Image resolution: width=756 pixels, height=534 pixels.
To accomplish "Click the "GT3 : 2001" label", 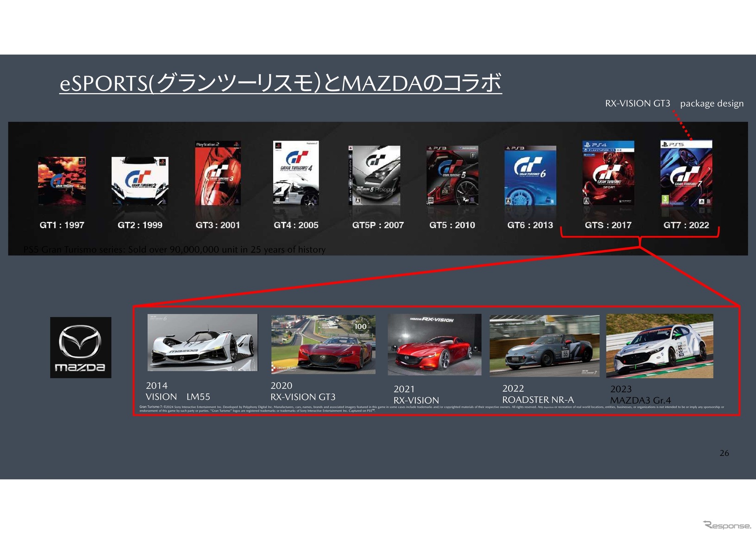I will tap(218, 225).
